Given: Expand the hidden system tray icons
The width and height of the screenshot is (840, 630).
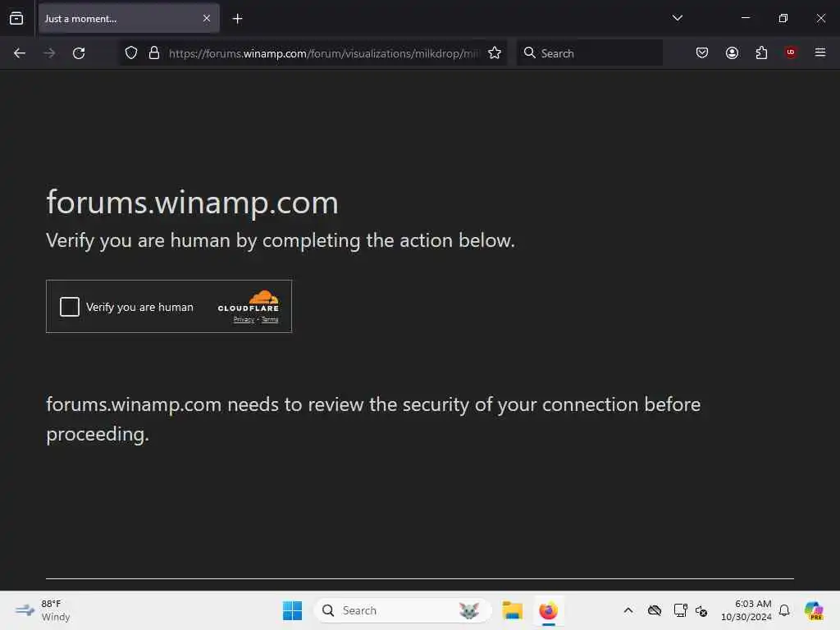Looking at the screenshot, I should click(628, 610).
